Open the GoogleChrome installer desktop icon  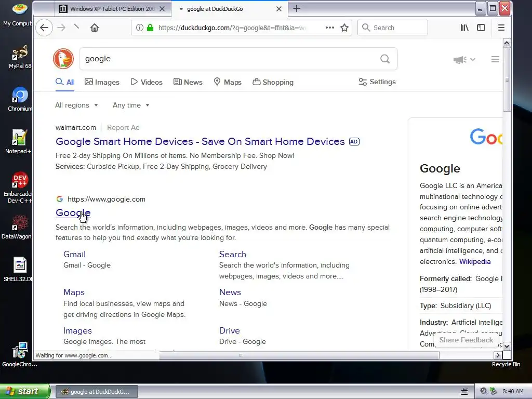pos(20,354)
